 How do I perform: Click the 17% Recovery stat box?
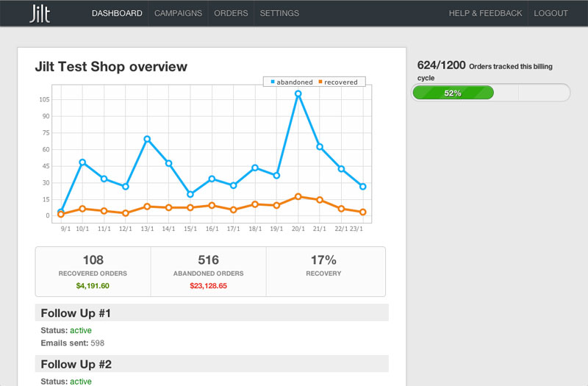coord(324,271)
